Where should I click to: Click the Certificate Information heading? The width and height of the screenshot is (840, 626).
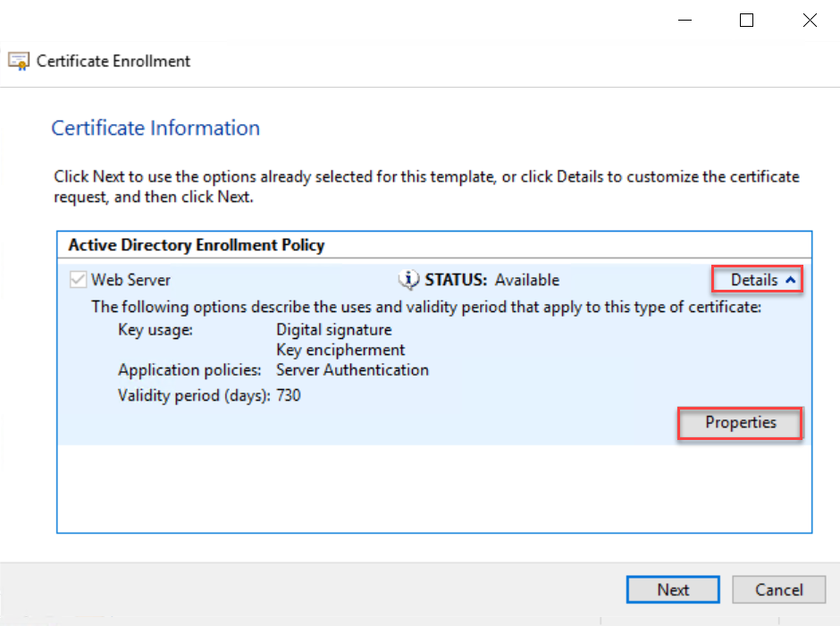pyautogui.click(x=155, y=128)
